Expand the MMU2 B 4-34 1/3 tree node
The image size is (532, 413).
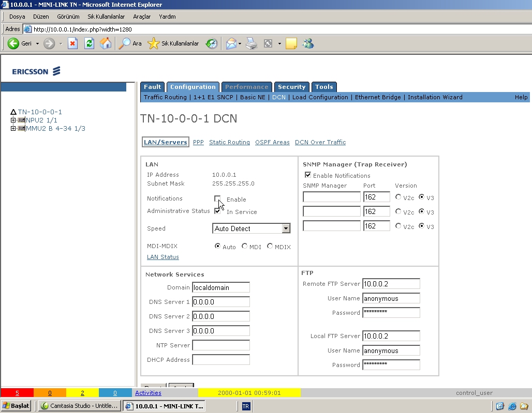tap(13, 128)
